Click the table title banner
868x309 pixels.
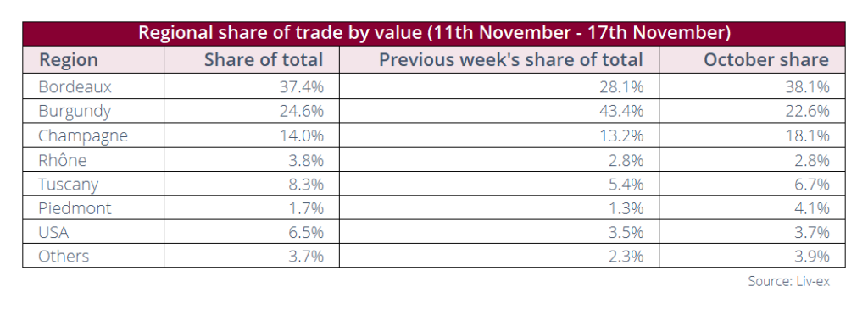coord(434,33)
